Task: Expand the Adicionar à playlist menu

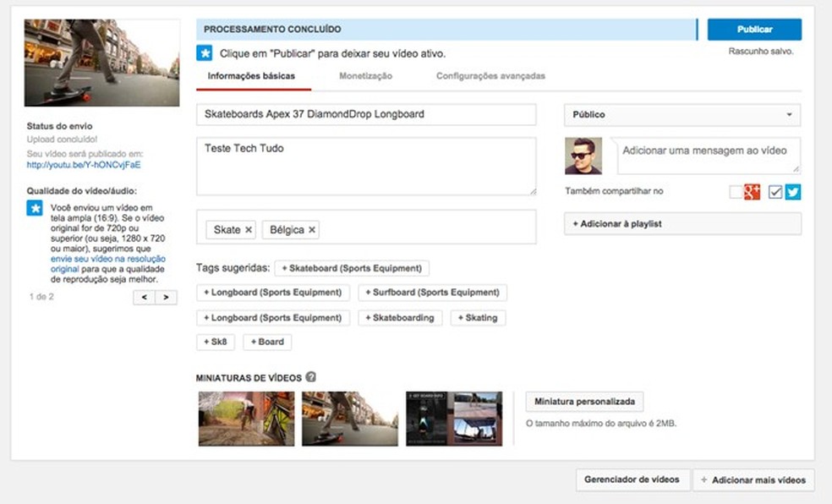Action: (x=682, y=224)
